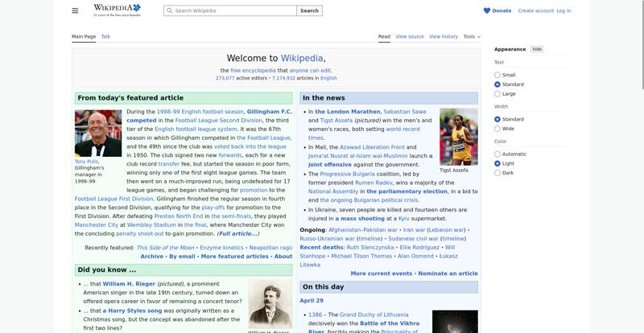Click the Create account link
The height and width of the screenshot is (333, 644).
(535, 10)
